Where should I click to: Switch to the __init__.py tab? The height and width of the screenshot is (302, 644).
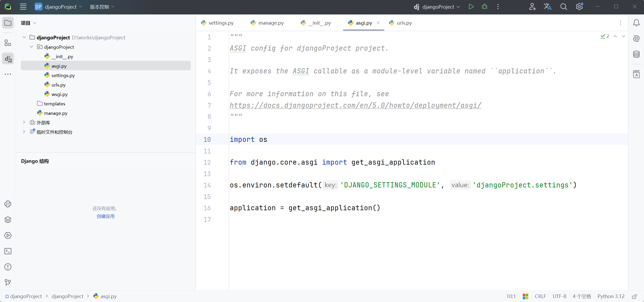tap(316, 23)
